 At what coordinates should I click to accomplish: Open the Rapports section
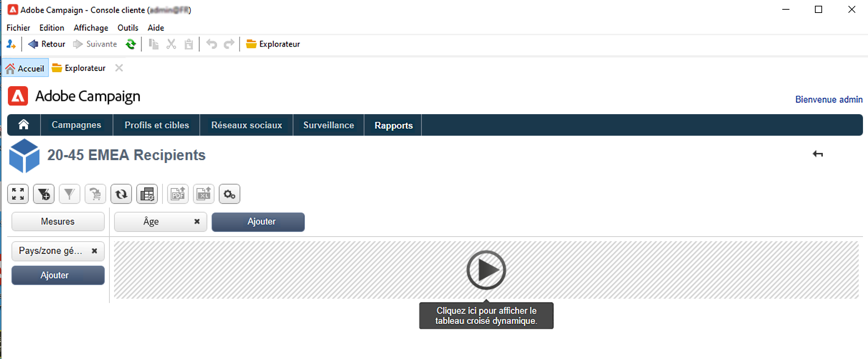coord(393,125)
